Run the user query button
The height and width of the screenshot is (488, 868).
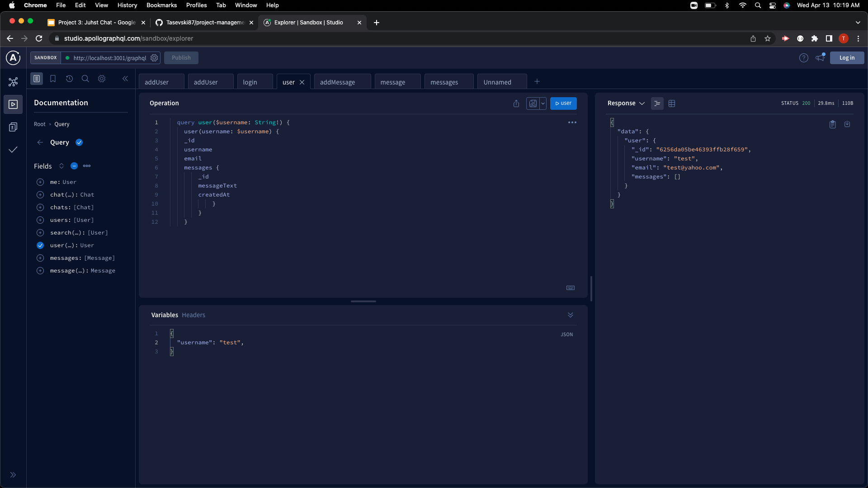(x=563, y=103)
